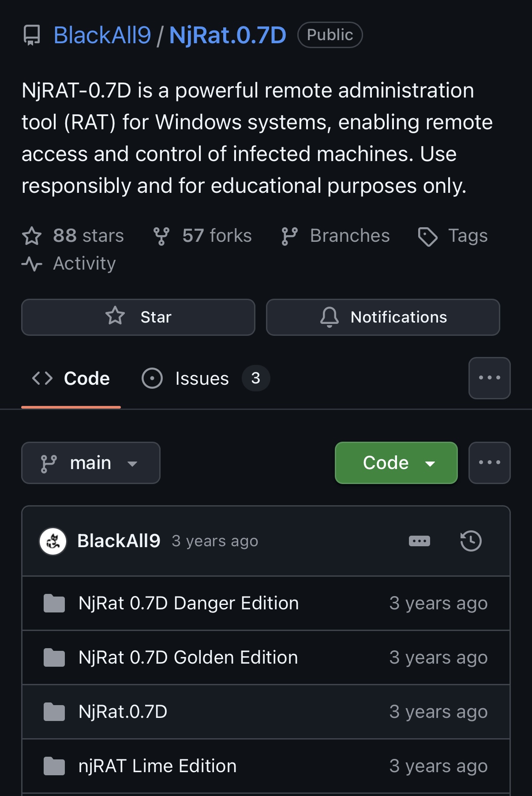This screenshot has height=796, width=532.
Task: Open Notifications subscription settings
Action: pos(383,317)
